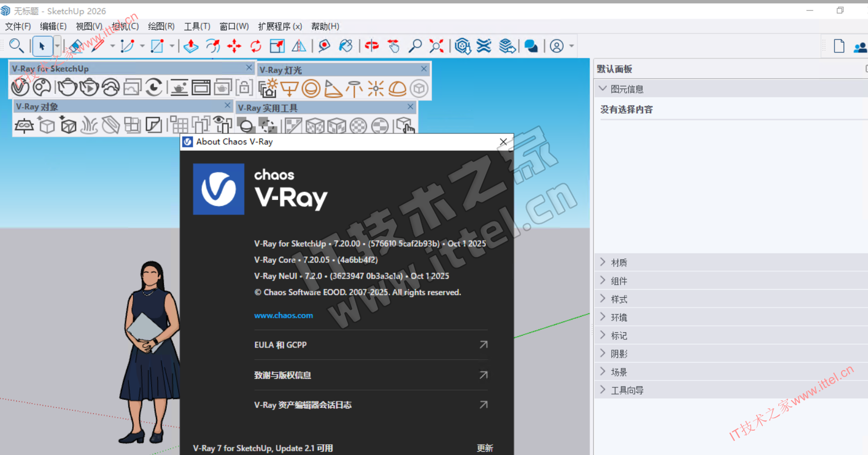
Task: Click the 更新 button in About dialog
Action: (484, 448)
